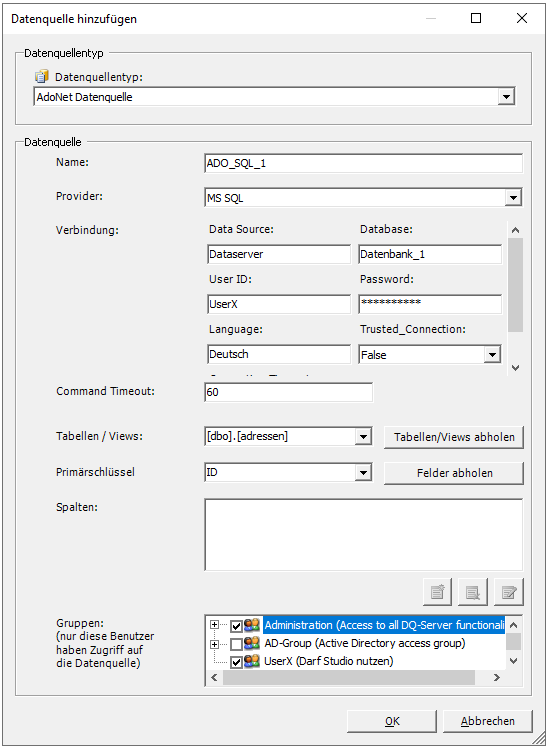Enable the AD-Group checkbox
Viewport: 549px width, 750px height.
[236, 644]
